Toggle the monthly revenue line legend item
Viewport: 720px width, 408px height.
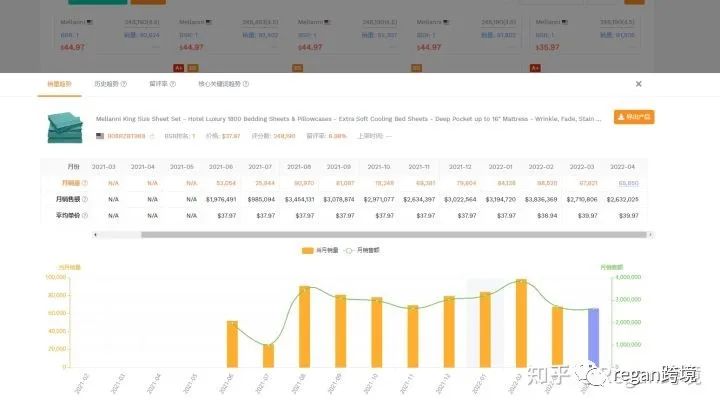pyautogui.click(x=362, y=250)
